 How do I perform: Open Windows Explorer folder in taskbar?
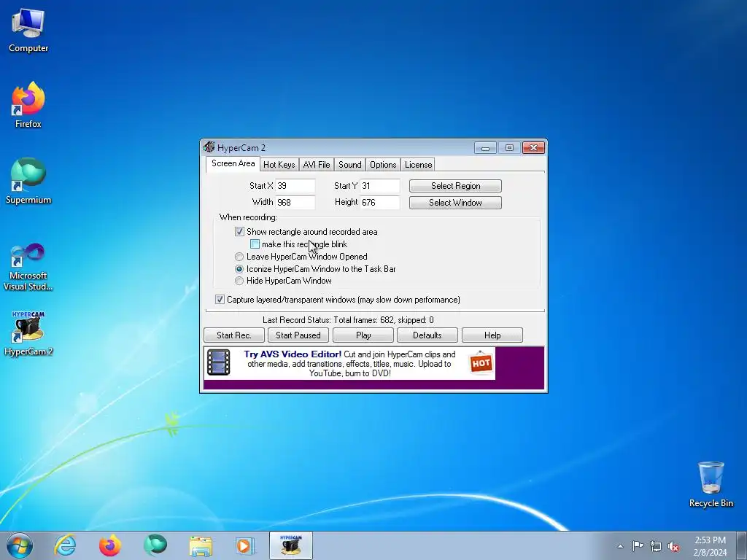coord(201,545)
